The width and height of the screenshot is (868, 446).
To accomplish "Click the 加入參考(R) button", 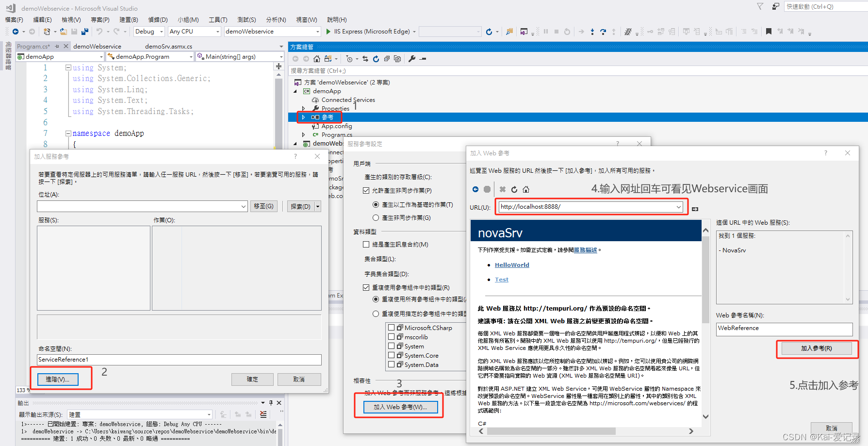I will click(816, 348).
